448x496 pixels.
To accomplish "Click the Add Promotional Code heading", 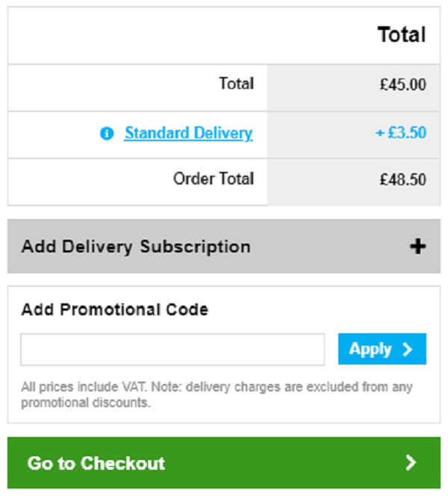I will click(115, 309).
